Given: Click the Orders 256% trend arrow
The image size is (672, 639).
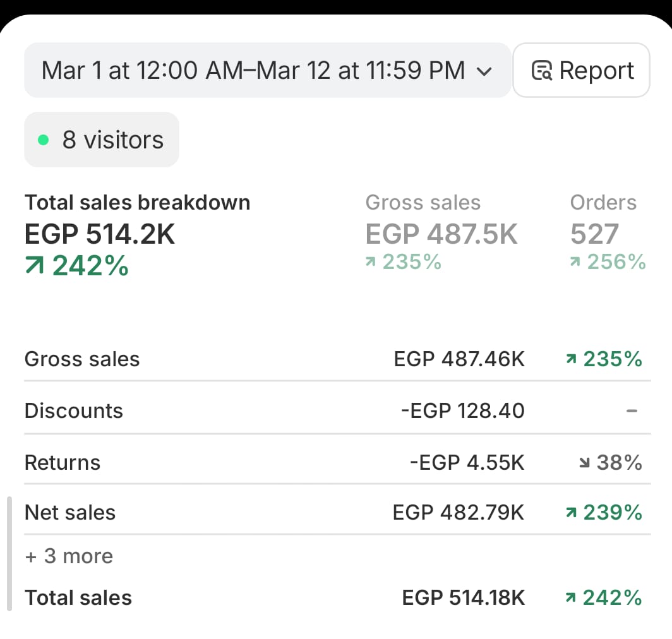Looking at the screenshot, I should pos(575,262).
